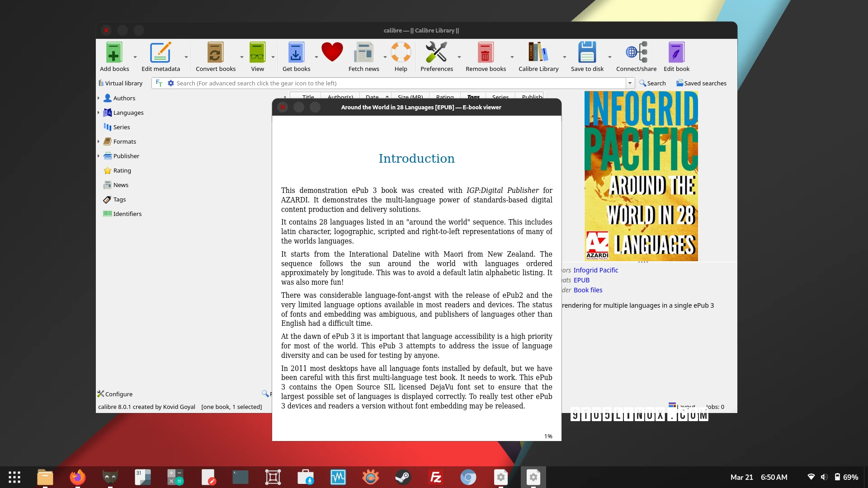Expand the Languages category

99,113
